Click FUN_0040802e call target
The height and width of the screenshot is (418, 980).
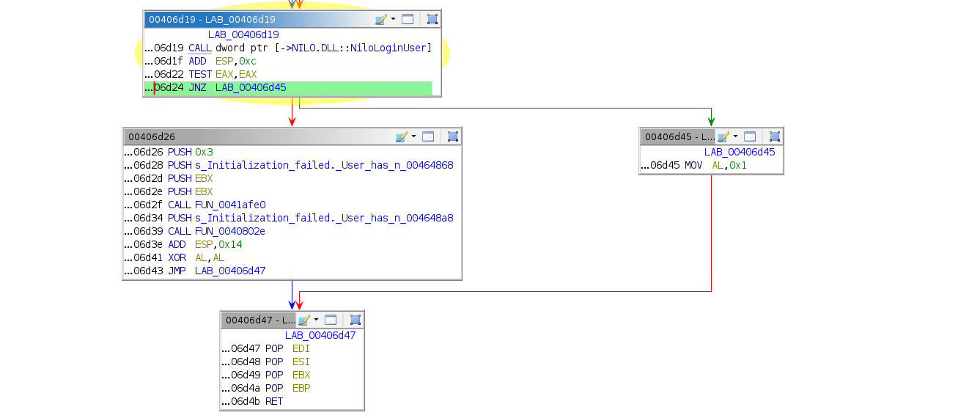click(230, 232)
